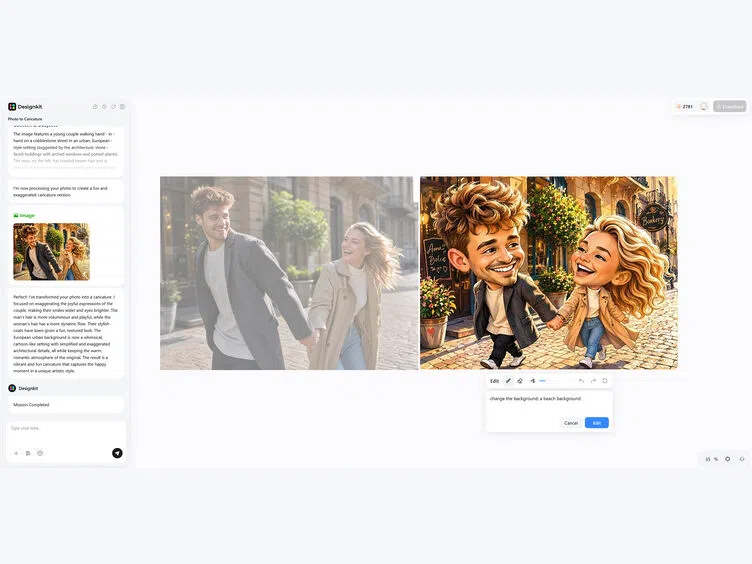Click the black send arrow button

click(117, 453)
